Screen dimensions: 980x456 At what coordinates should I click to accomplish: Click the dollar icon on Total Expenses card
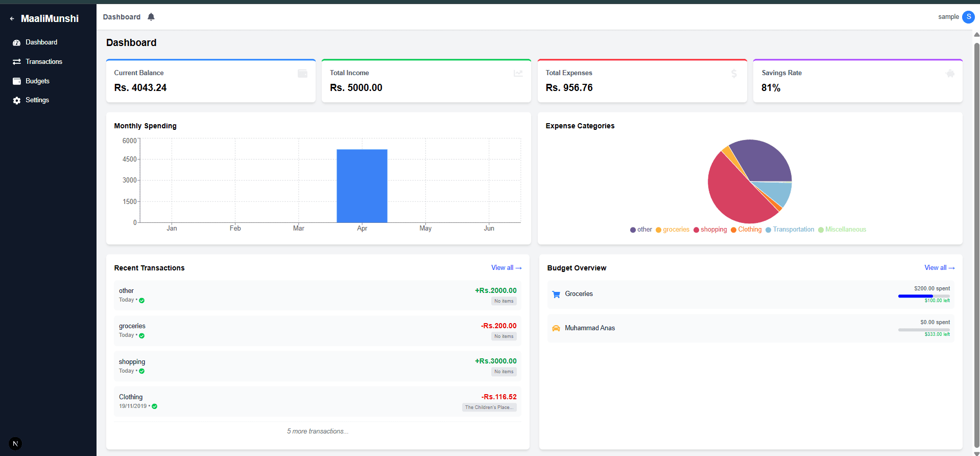734,74
